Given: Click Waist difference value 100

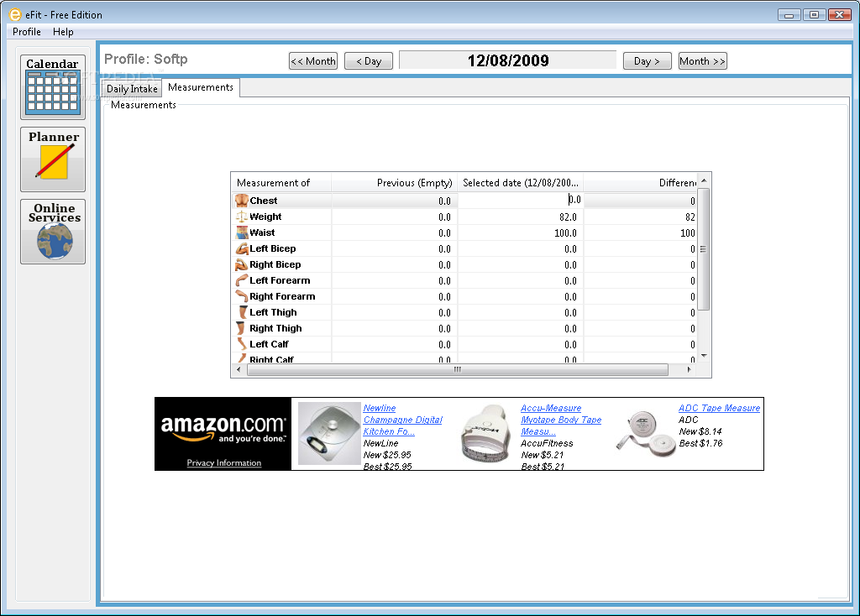Looking at the screenshot, I should coord(688,233).
